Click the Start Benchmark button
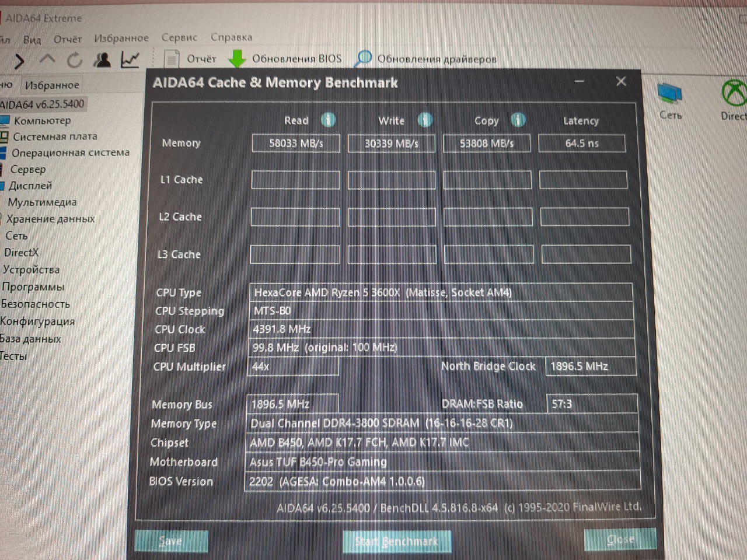This screenshot has height=560, width=747. (x=397, y=541)
